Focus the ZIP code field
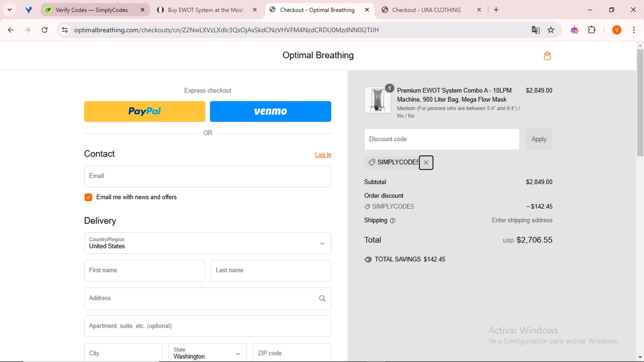The width and height of the screenshot is (644, 362). 292,353
